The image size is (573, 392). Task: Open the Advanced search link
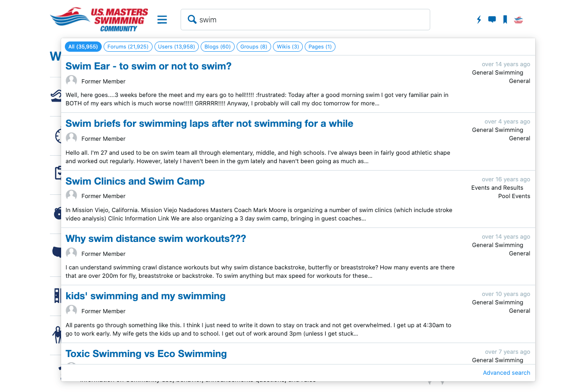(506, 372)
